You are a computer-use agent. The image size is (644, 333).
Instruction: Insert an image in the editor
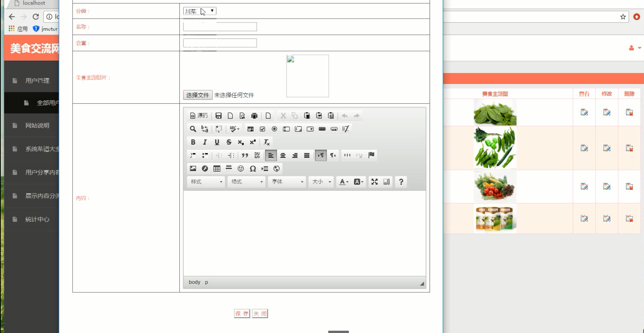(193, 168)
